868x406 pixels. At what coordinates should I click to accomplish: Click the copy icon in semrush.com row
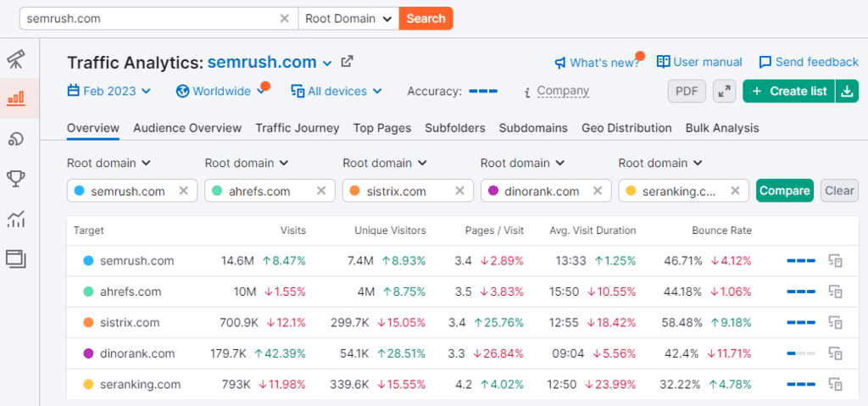(835, 261)
